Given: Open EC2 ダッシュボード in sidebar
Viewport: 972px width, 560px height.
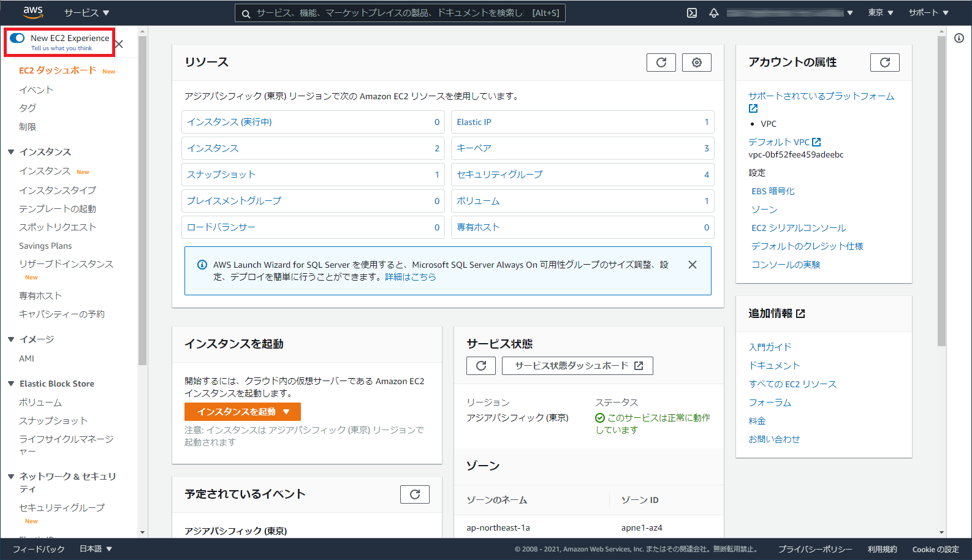Looking at the screenshot, I should click(58, 70).
